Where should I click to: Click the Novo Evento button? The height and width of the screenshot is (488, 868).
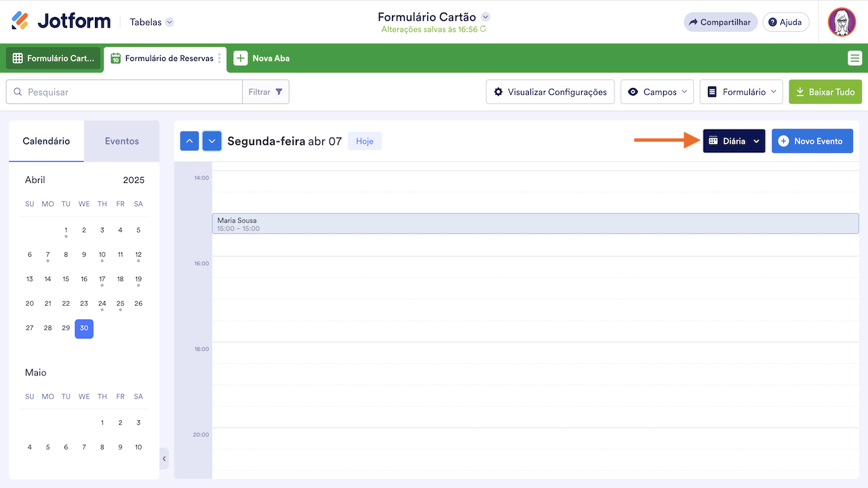tap(812, 141)
